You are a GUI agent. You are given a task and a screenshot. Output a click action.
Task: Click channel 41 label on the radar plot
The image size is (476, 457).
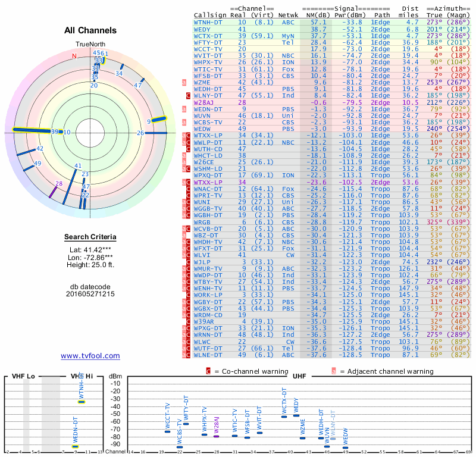[78, 166]
